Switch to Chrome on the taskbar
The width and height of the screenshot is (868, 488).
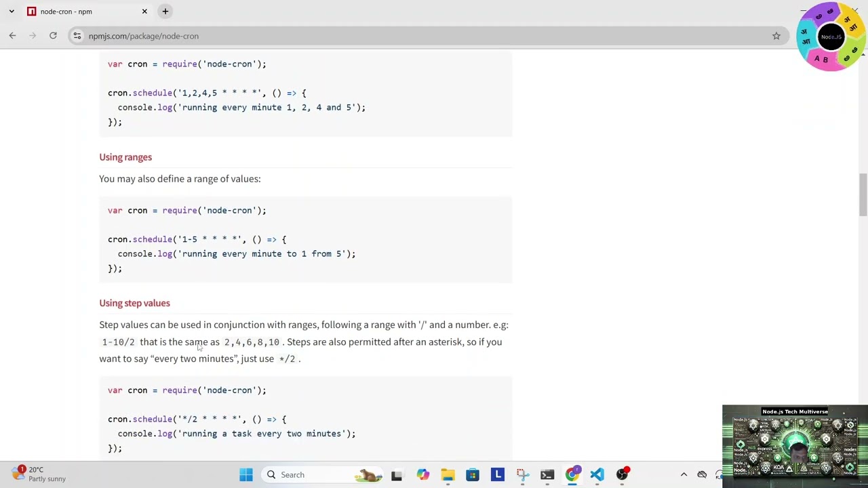572,475
